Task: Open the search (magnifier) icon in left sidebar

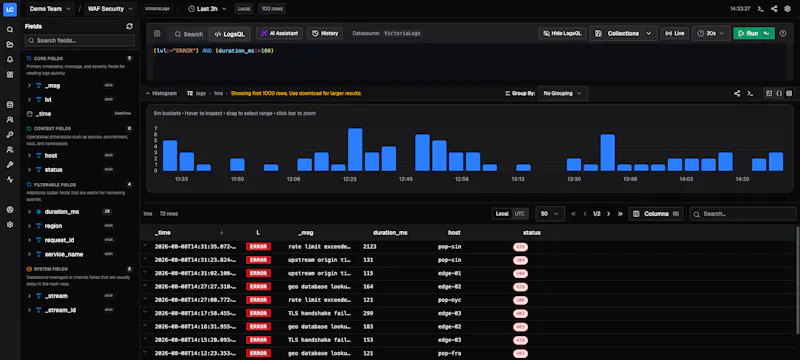Action: tap(10, 30)
